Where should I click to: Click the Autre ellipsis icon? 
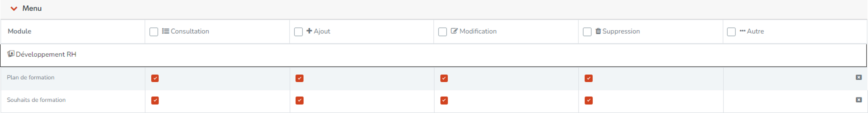[x=742, y=31]
